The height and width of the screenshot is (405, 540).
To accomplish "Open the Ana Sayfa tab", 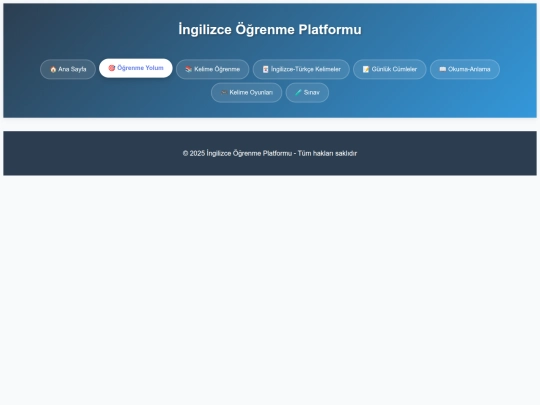I will pos(68,69).
